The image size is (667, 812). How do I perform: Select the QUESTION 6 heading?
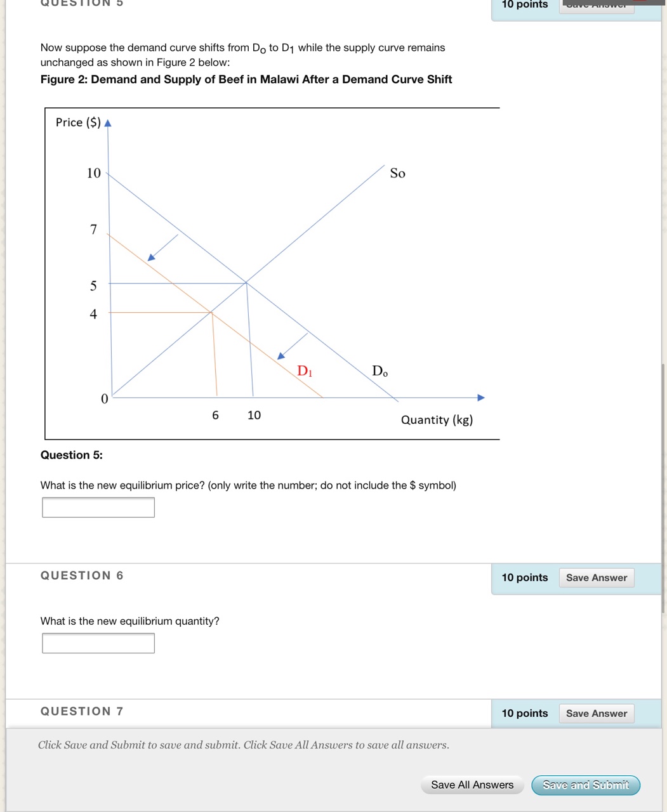[81, 575]
